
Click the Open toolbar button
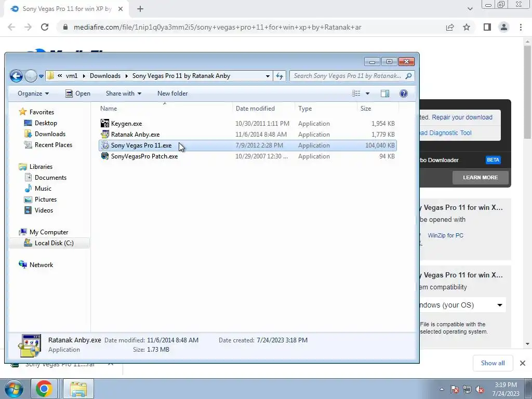[x=78, y=94]
